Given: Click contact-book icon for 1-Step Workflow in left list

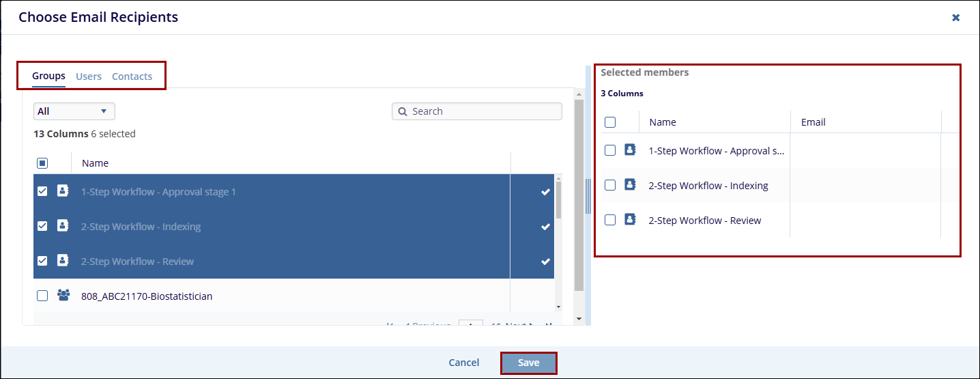Looking at the screenshot, I should pos(63,192).
